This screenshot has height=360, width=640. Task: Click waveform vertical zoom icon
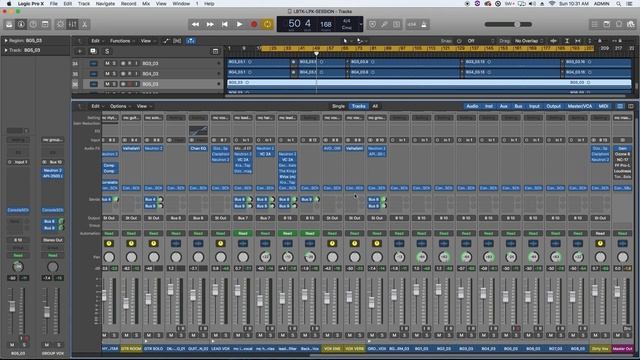[553, 41]
